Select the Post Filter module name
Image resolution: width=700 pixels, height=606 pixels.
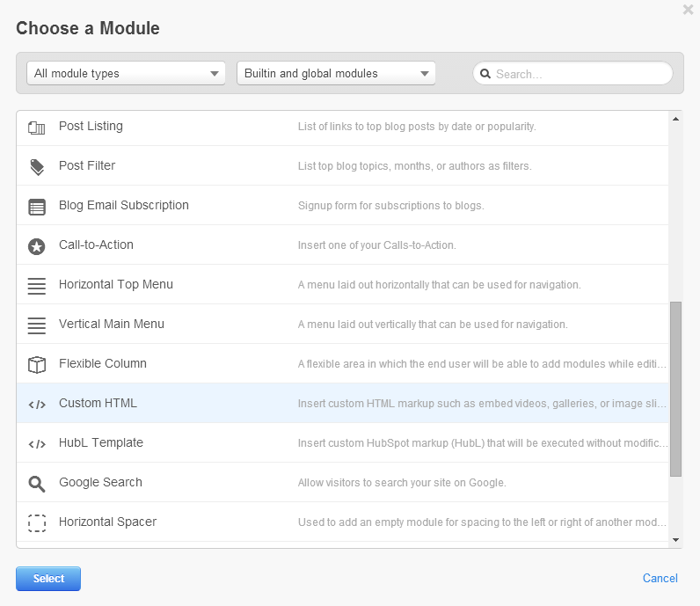[87, 165]
